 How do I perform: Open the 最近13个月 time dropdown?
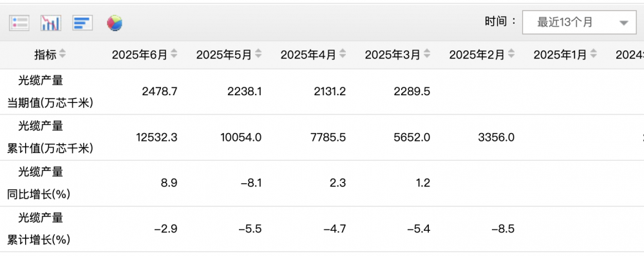pyautogui.click(x=579, y=23)
